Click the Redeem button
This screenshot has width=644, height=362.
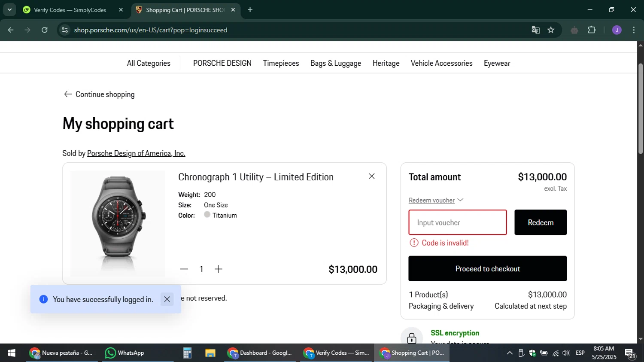(x=541, y=222)
